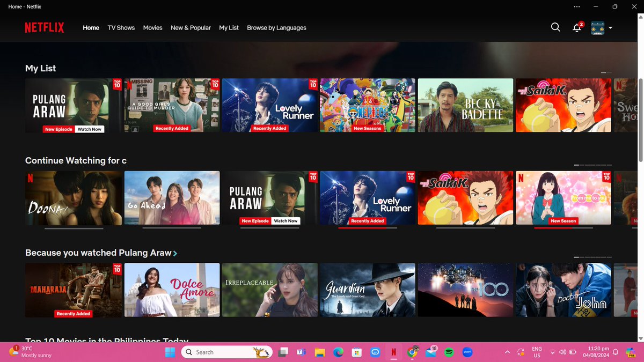Click the My List row heading
This screenshot has width=644, height=362.
[40, 68]
